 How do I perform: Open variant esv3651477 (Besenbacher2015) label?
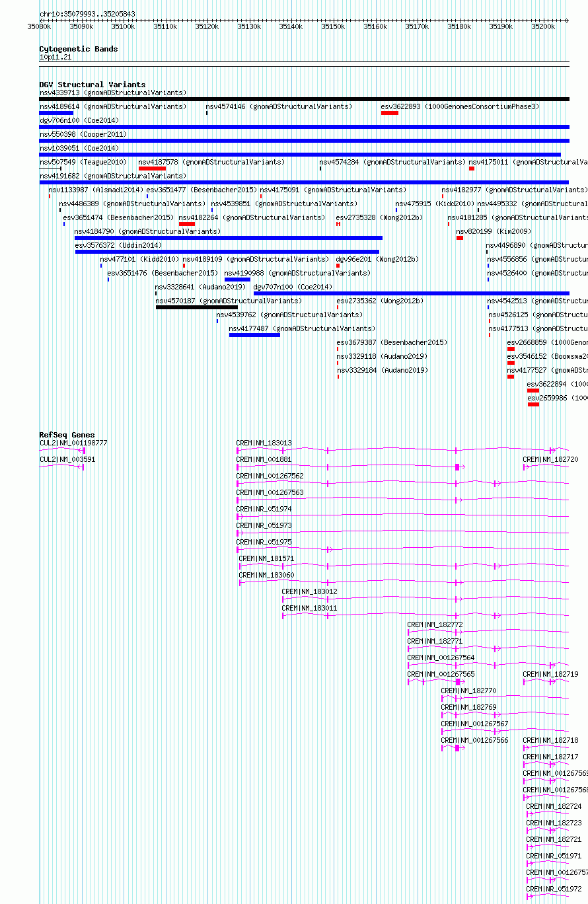202,190
